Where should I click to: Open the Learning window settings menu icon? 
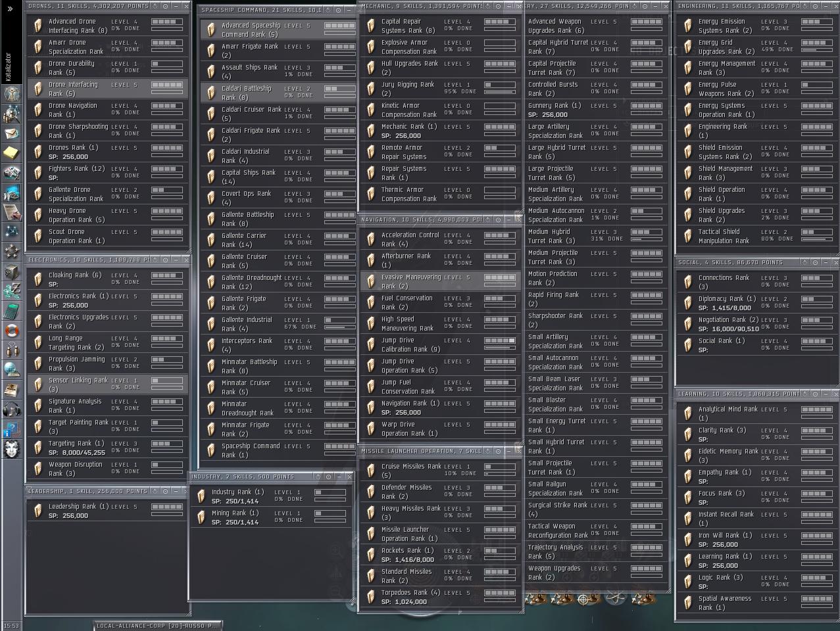click(x=816, y=394)
